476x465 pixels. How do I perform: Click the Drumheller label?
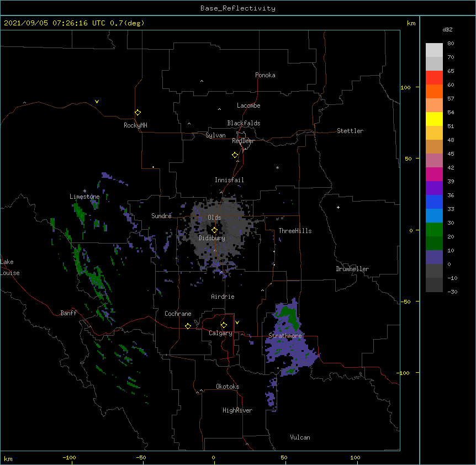point(352,269)
